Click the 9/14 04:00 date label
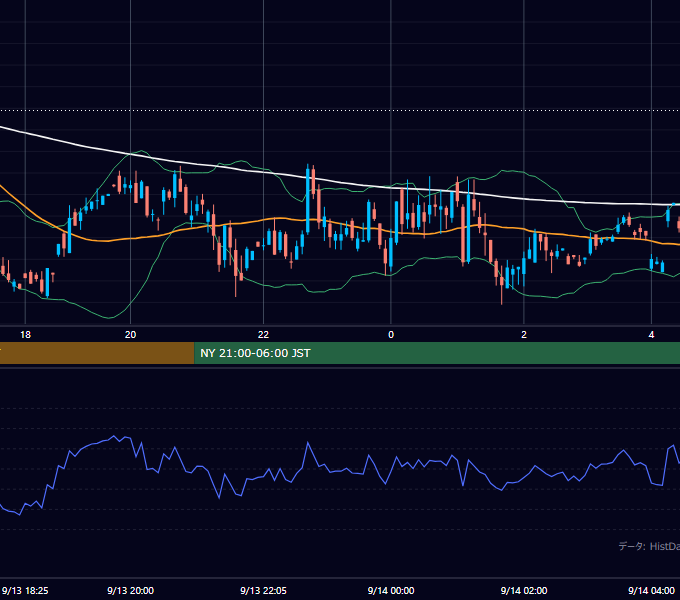The height and width of the screenshot is (600, 680). [651, 590]
